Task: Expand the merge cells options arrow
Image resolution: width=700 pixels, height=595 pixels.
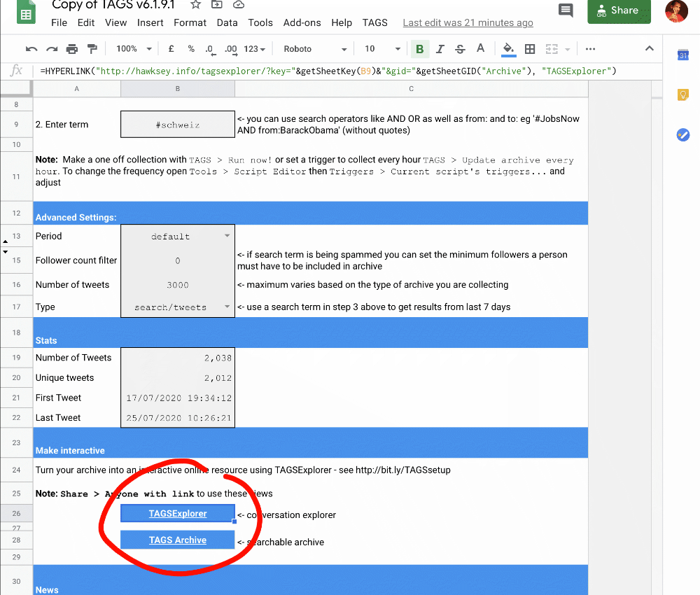Action: pyautogui.click(x=568, y=50)
